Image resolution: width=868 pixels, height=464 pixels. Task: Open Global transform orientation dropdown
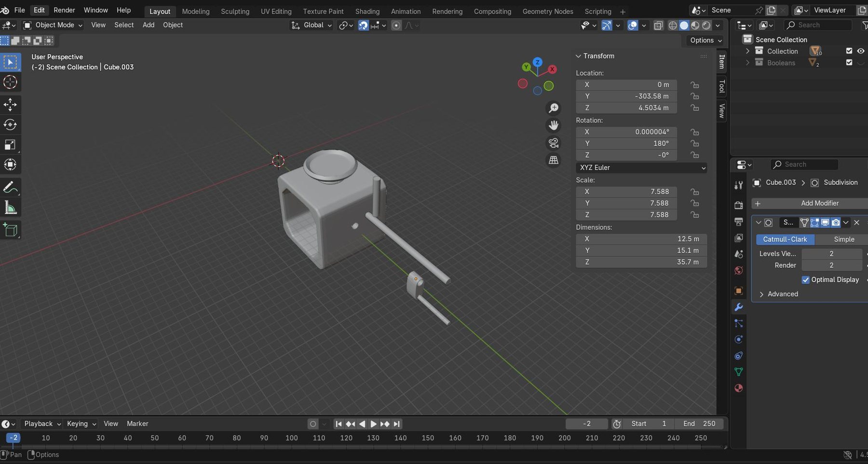pos(312,25)
